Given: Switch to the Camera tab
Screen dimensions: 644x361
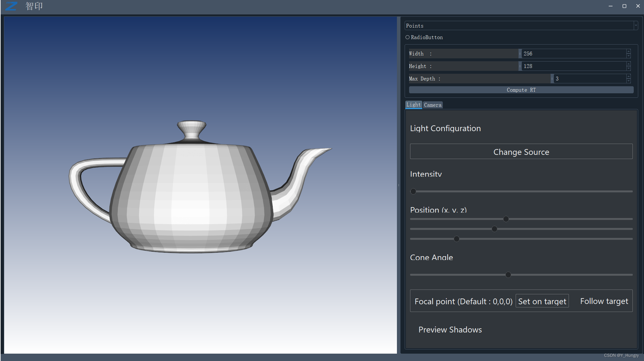Looking at the screenshot, I should [x=433, y=105].
